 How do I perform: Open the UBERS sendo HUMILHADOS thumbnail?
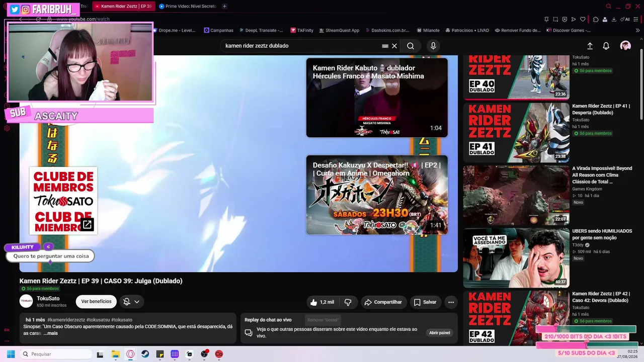516,258
